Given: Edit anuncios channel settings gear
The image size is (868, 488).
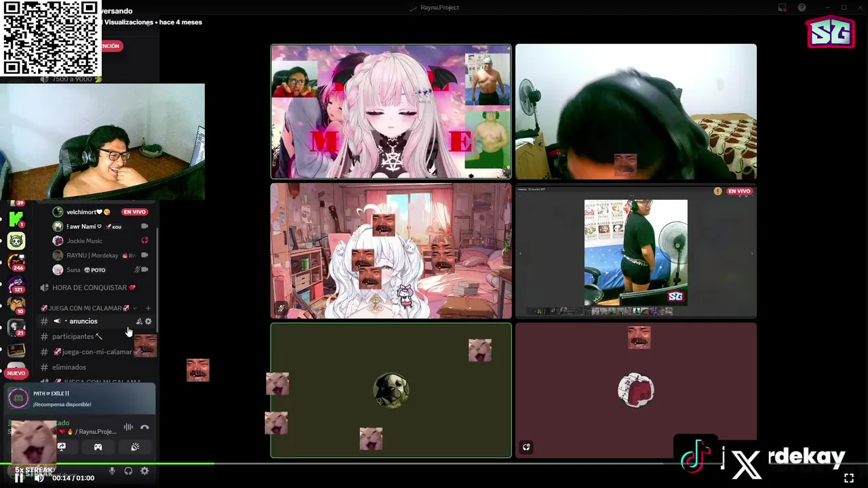Looking at the screenshot, I should pyautogui.click(x=149, y=321).
